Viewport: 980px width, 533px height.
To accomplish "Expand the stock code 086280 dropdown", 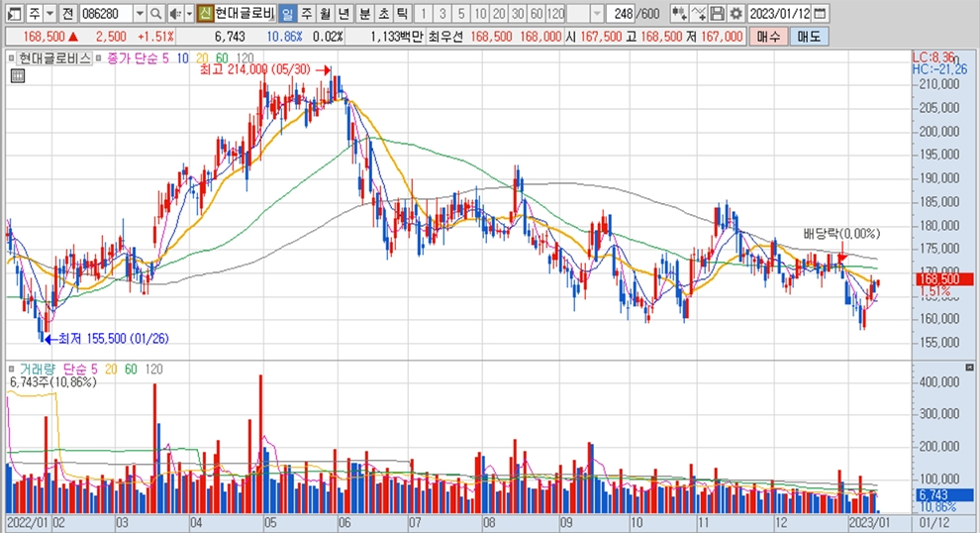I will [x=139, y=13].
